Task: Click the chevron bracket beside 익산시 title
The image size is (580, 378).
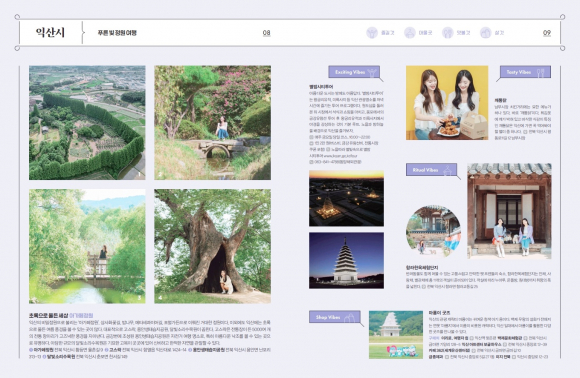Action: coord(84,33)
